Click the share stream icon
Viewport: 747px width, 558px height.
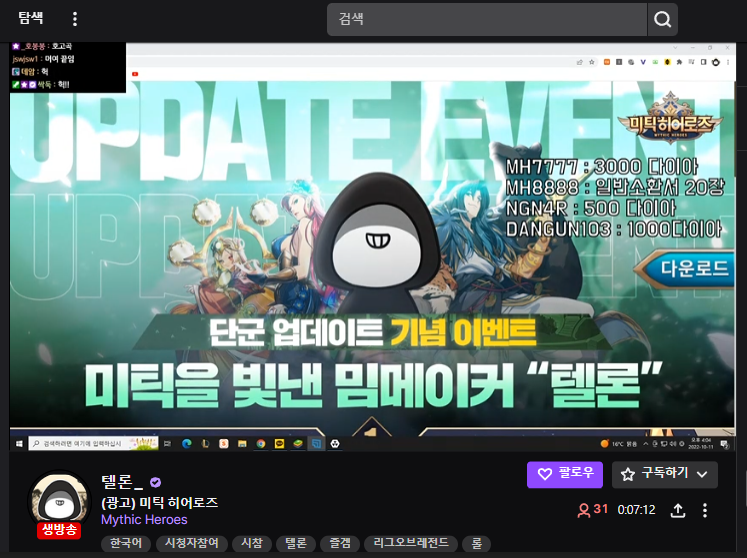(677, 510)
